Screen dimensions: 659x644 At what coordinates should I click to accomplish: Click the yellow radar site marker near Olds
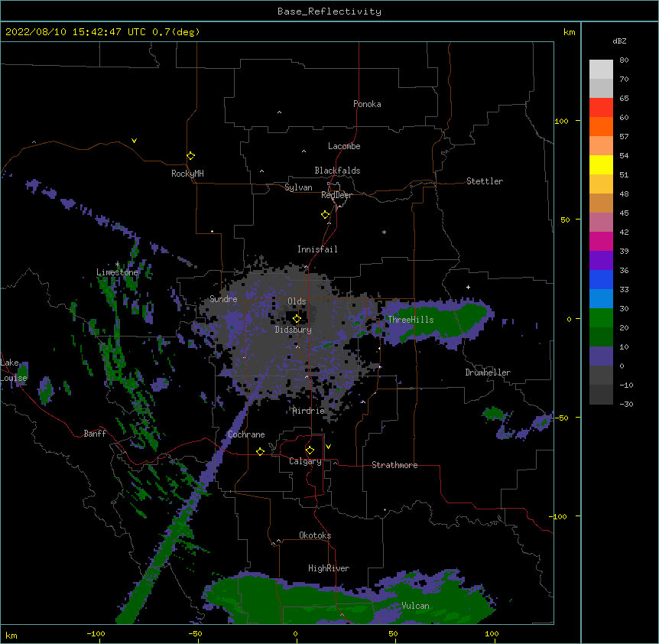click(x=297, y=319)
